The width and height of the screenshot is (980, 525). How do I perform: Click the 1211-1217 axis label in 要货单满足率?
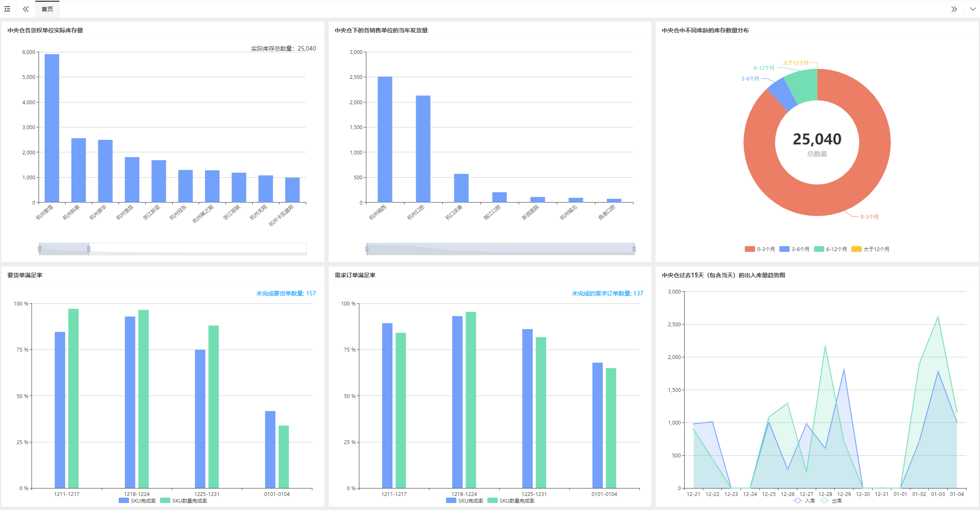[x=66, y=494]
